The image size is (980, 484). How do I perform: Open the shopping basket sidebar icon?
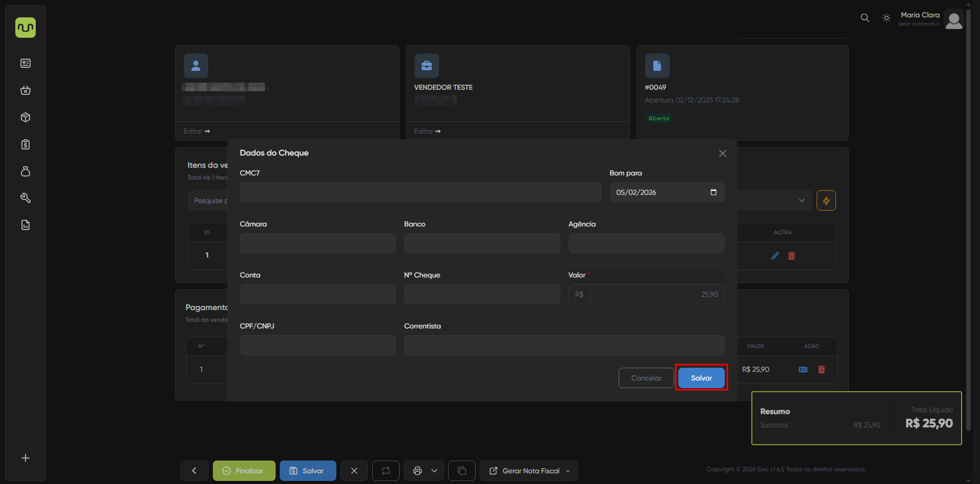pyautogui.click(x=26, y=90)
